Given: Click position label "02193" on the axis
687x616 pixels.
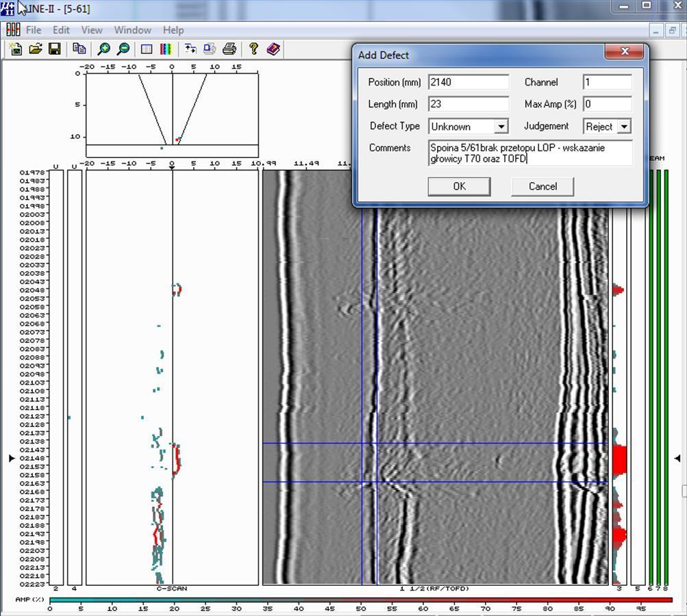Looking at the screenshot, I should coord(32,534).
